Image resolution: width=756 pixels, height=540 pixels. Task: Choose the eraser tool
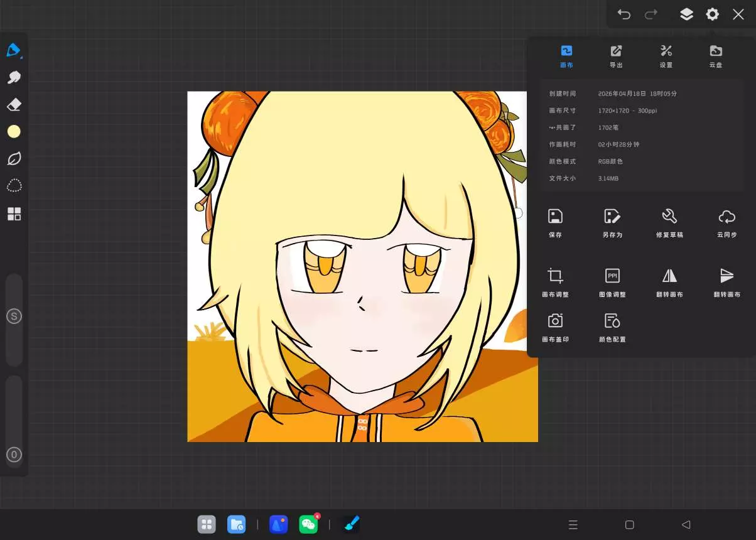point(14,104)
